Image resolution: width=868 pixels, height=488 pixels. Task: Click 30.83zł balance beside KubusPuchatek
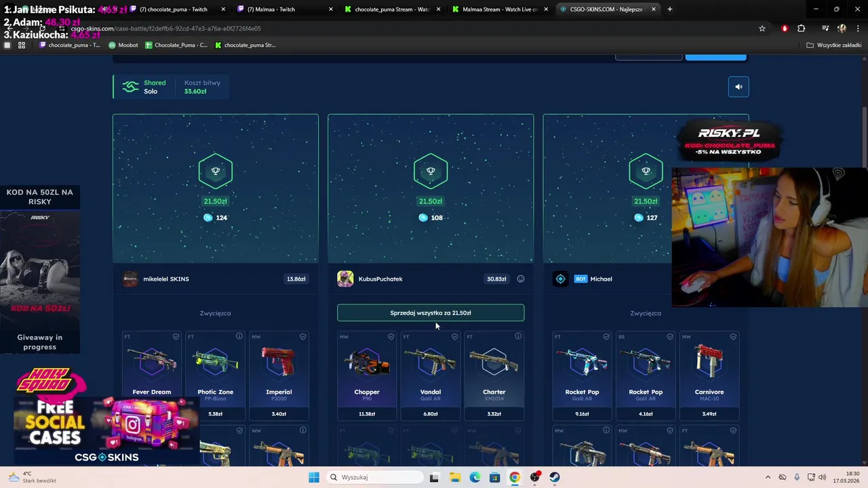(x=496, y=279)
